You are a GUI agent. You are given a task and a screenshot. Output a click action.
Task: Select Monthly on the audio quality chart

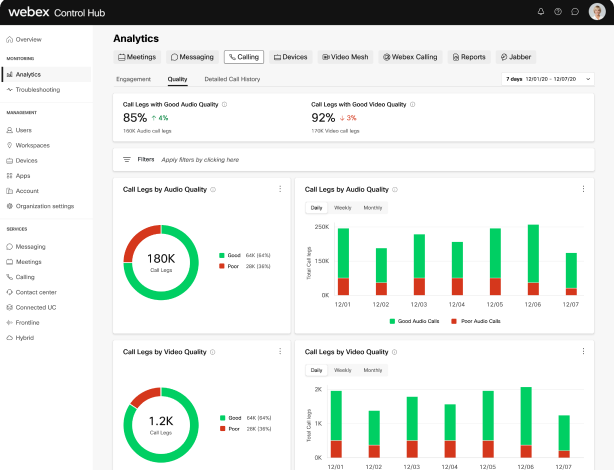click(x=373, y=208)
